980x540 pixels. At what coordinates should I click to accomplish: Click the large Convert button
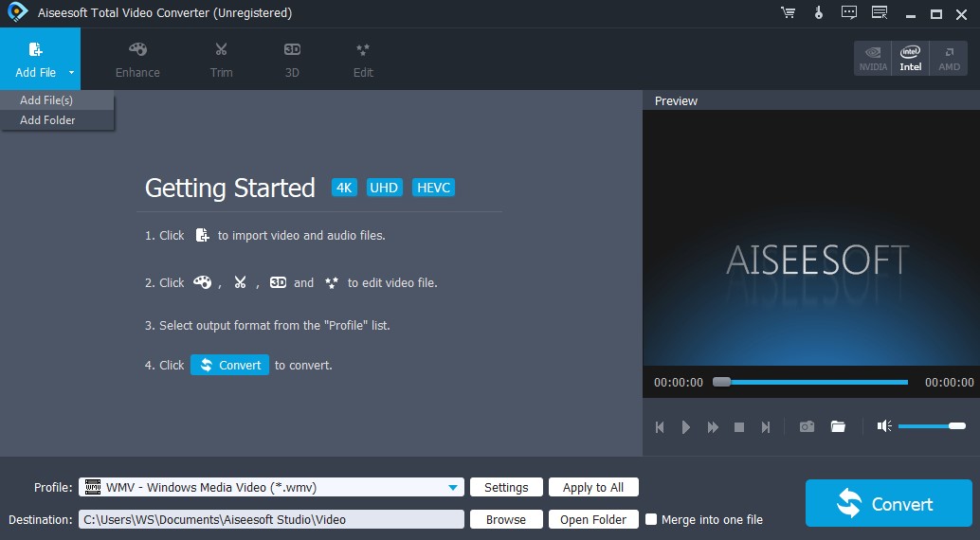point(889,503)
